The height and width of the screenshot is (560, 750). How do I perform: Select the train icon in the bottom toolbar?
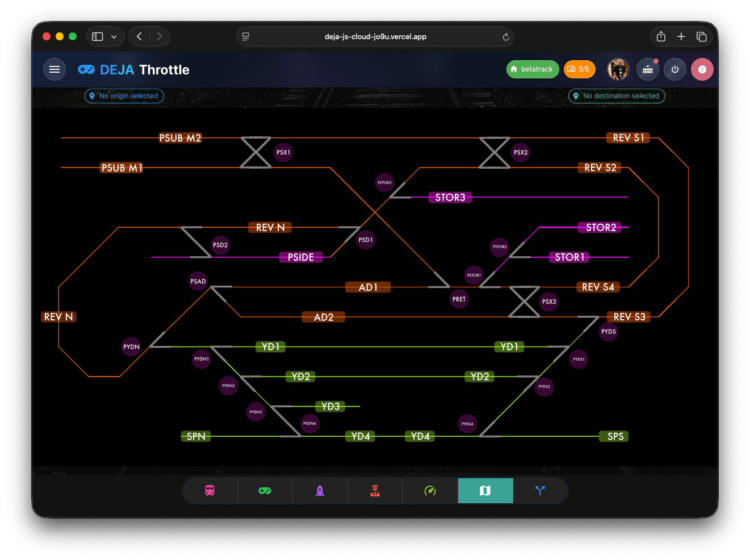(210, 490)
